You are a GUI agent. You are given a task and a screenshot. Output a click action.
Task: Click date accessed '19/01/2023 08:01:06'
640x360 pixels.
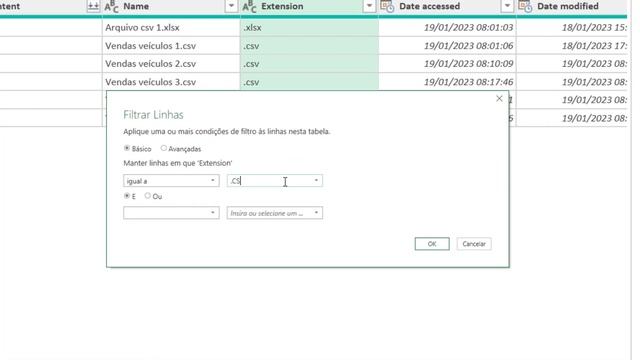pos(447,46)
